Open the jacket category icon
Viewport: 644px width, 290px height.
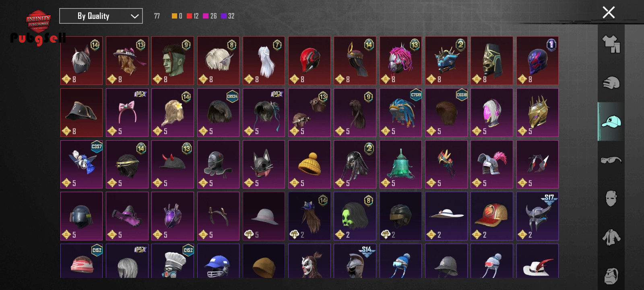click(611, 237)
